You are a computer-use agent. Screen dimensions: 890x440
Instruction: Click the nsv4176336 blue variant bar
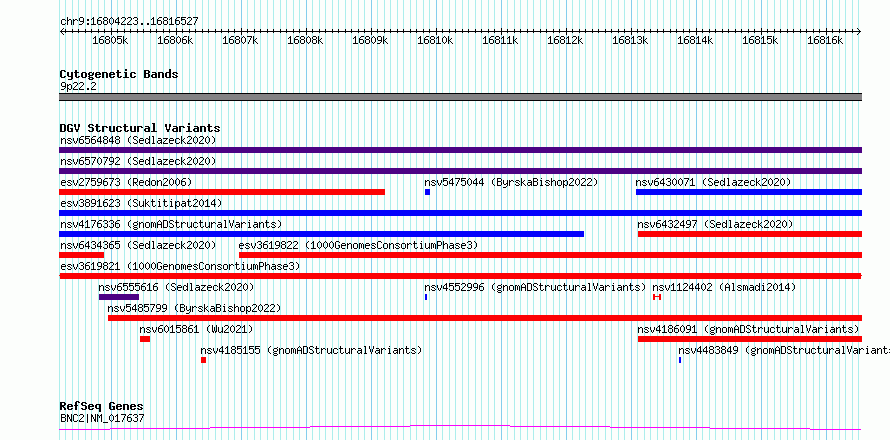pyautogui.click(x=321, y=234)
